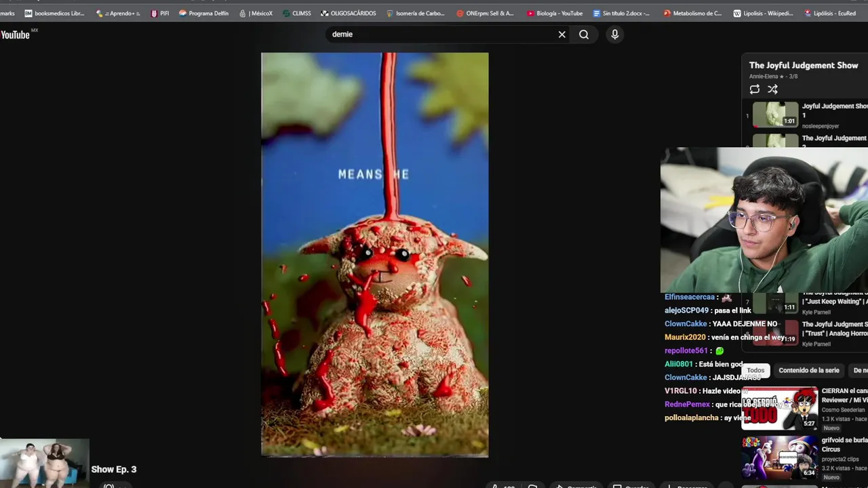The width and height of the screenshot is (868, 488).
Task: Open the 'The Joyful Judgement Show' playlist title
Action: pyautogui.click(x=804, y=65)
